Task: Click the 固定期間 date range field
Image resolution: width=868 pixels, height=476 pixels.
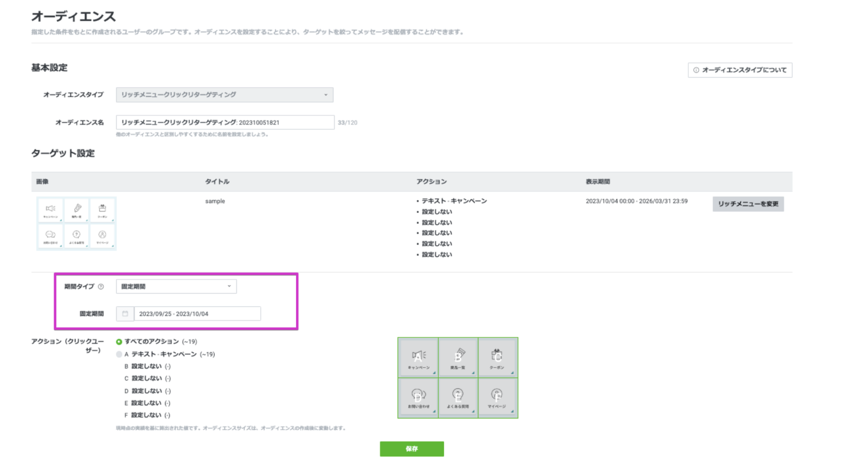Action: tap(198, 314)
